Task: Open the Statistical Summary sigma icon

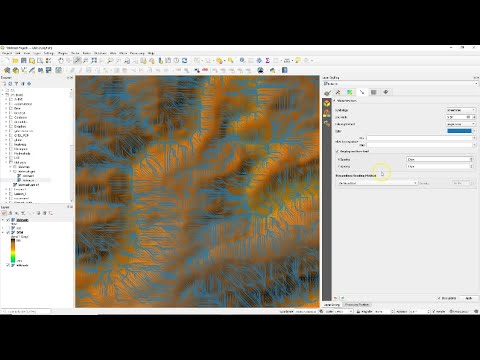Action: pos(267,61)
